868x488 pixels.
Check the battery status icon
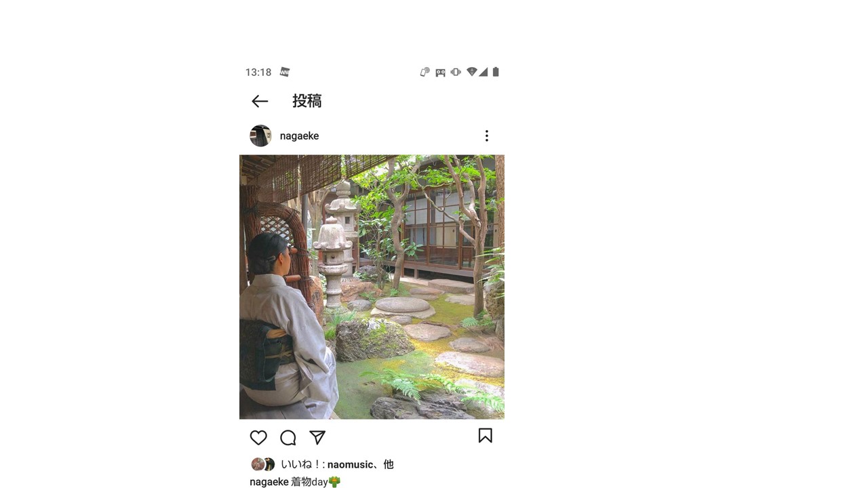coord(496,72)
